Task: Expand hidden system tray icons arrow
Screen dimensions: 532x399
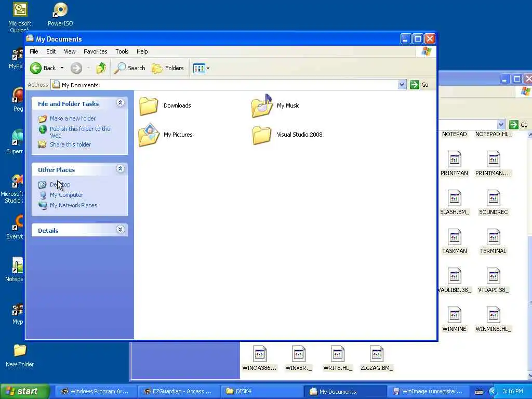Action: [493, 392]
